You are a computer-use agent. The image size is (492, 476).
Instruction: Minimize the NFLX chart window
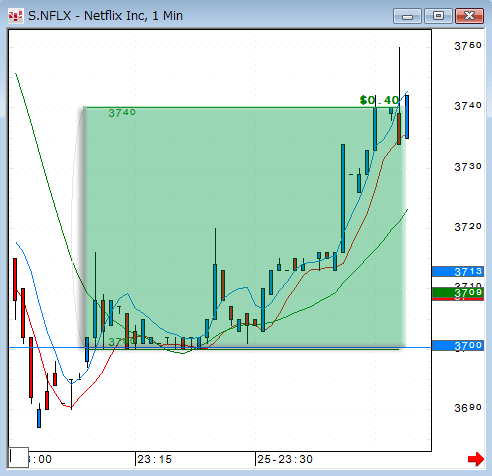tap(407, 16)
